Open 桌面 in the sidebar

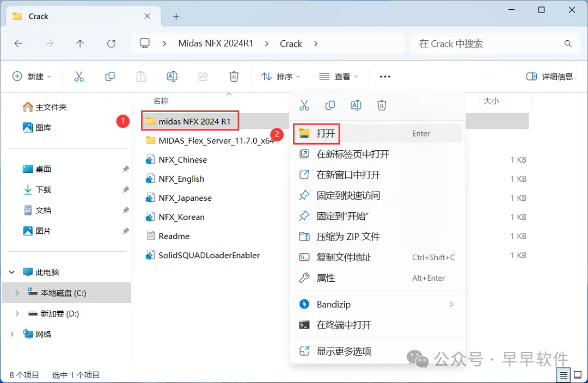tap(37, 169)
